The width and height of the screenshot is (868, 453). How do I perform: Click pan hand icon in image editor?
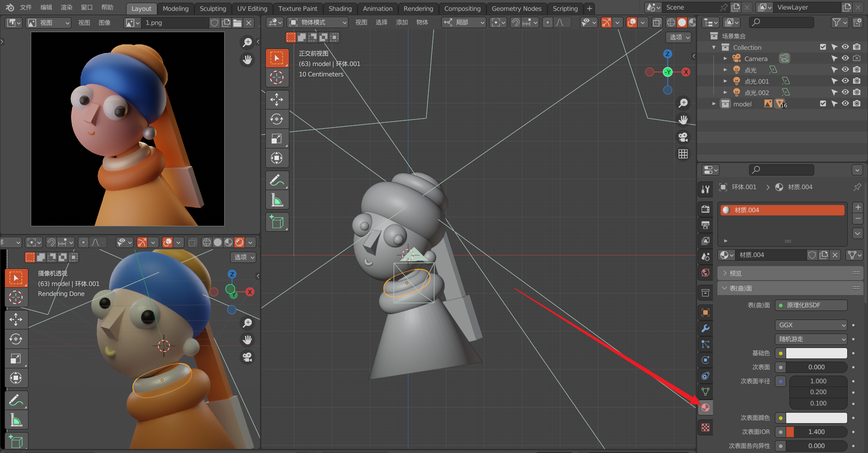tap(247, 60)
